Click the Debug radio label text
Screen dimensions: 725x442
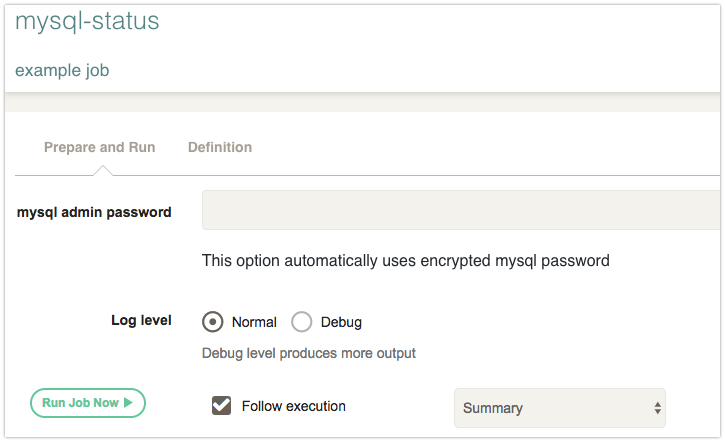click(x=341, y=322)
